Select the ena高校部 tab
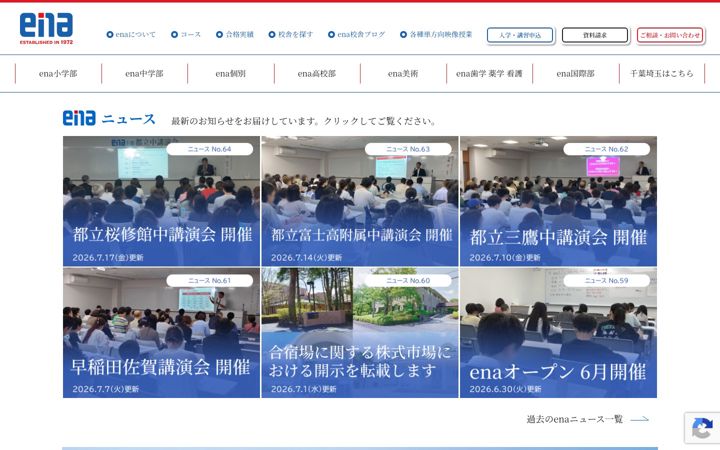This screenshot has width=720, height=450. (x=317, y=73)
